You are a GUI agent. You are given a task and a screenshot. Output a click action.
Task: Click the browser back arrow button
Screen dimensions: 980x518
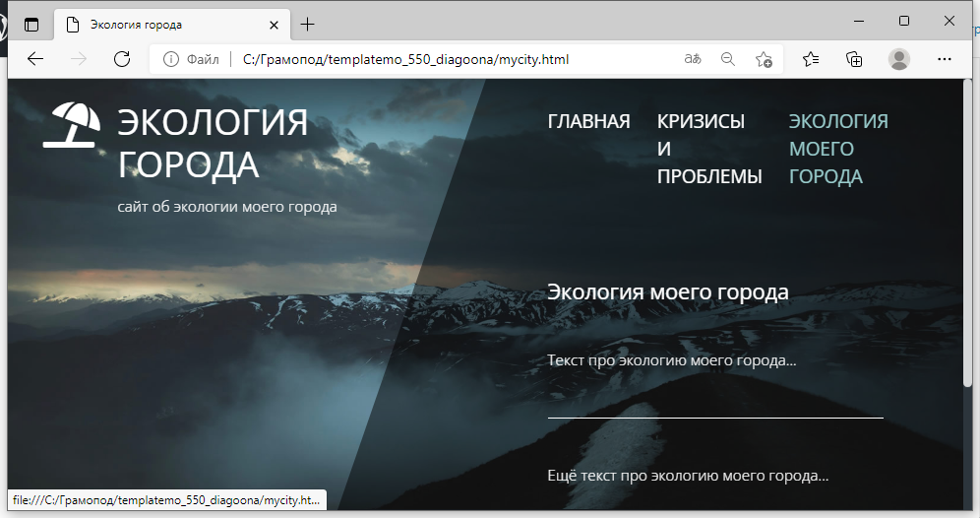click(x=35, y=59)
